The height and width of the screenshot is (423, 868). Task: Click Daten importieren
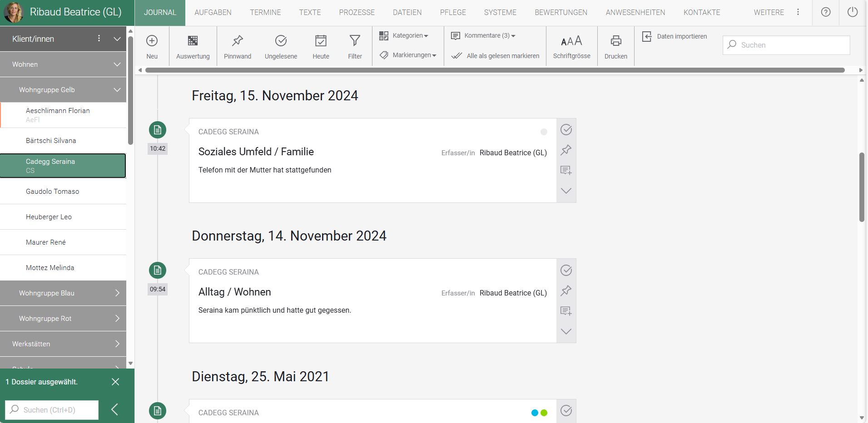click(x=675, y=36)
